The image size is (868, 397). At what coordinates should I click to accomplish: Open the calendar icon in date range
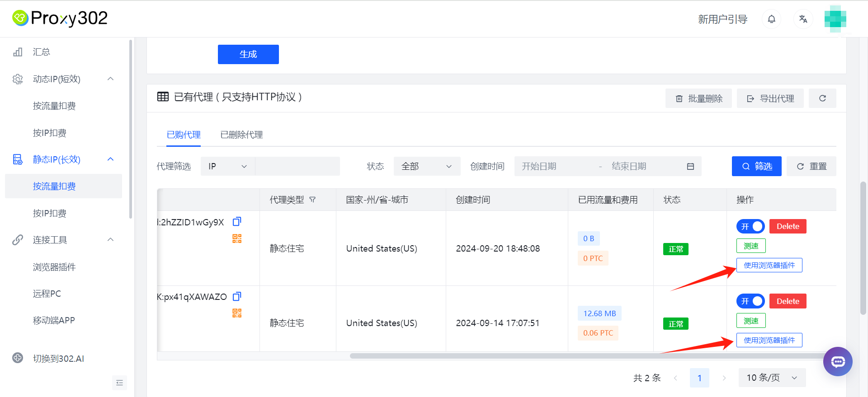pyautogui.click(x=690, y=166)
